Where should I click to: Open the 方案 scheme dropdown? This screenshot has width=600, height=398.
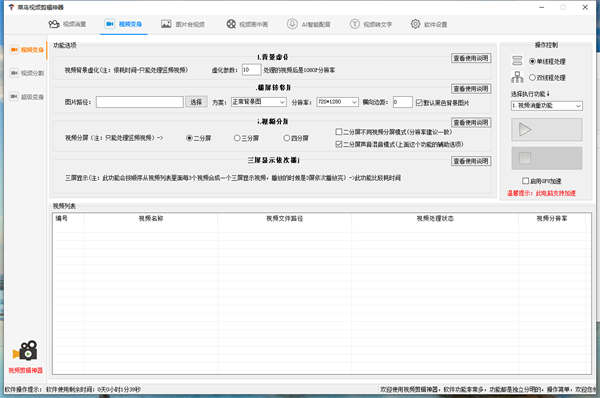point(259,102)
